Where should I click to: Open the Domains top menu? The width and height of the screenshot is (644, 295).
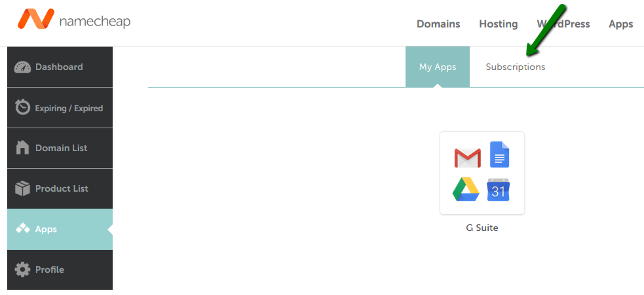coord(438,24)
